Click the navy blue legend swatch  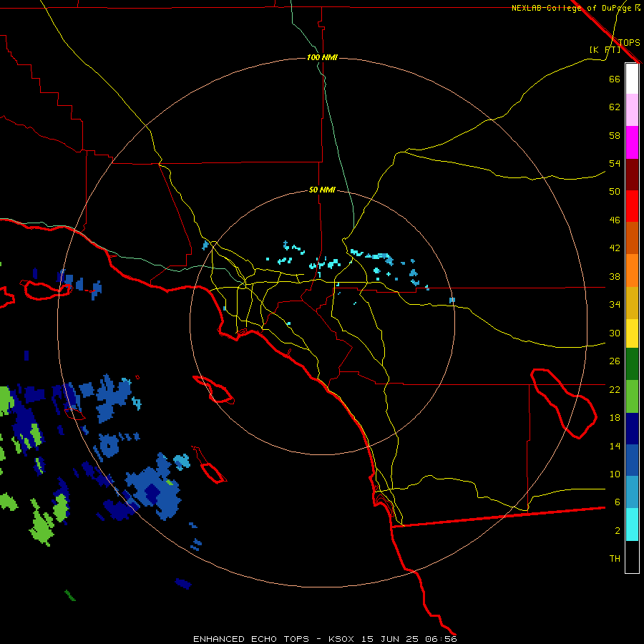tap(632, 429)
